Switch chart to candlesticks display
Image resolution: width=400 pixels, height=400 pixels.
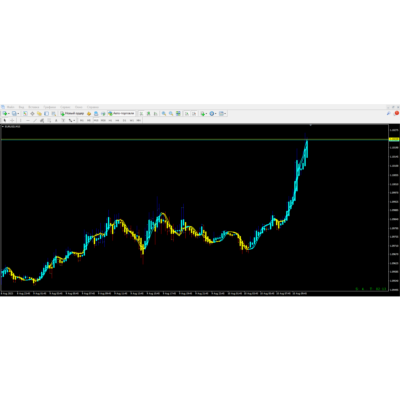point(148,114)
